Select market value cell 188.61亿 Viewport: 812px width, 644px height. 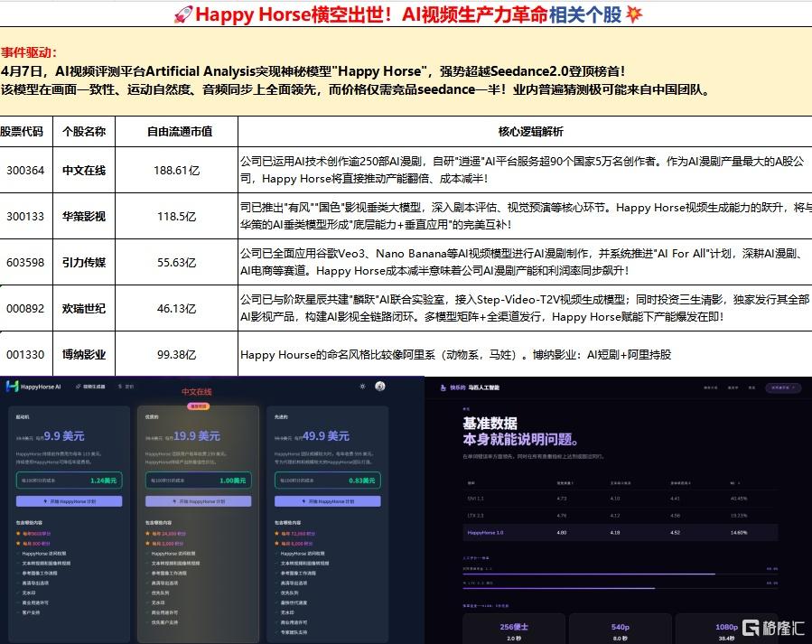pyautogui.click(x=177, y=171)
